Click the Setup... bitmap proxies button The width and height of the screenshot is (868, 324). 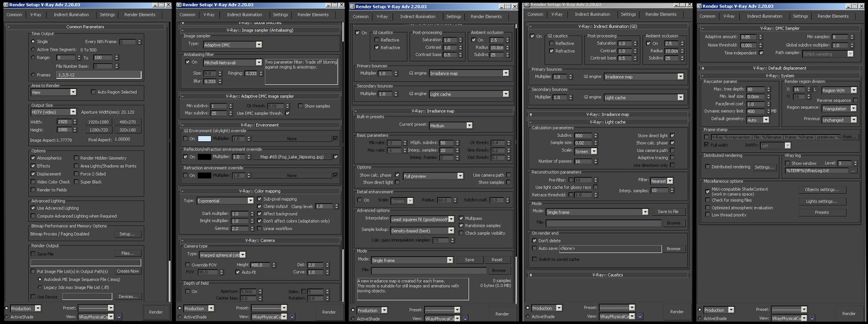point(127,234)
